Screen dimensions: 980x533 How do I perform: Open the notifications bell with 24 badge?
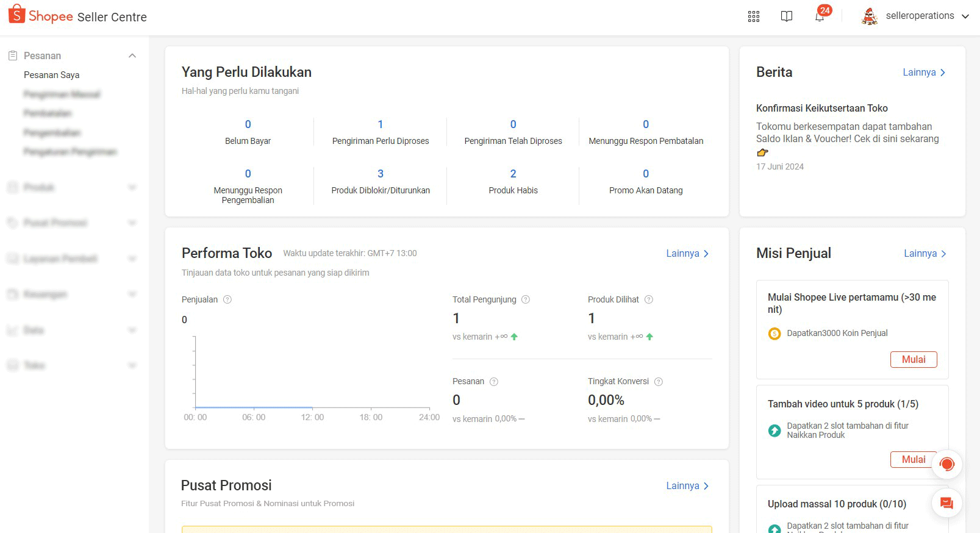point(820,16)
